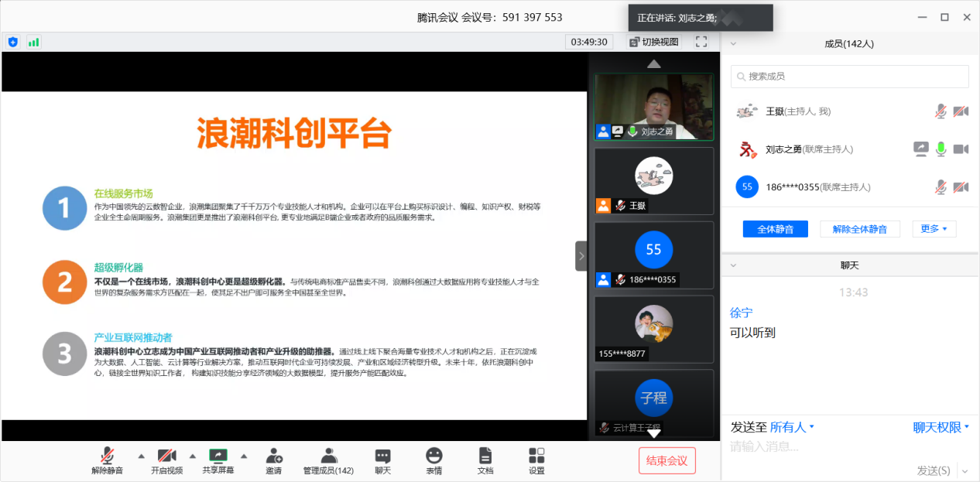Expand audio options arrow beside 解除静音

(141, 456)
